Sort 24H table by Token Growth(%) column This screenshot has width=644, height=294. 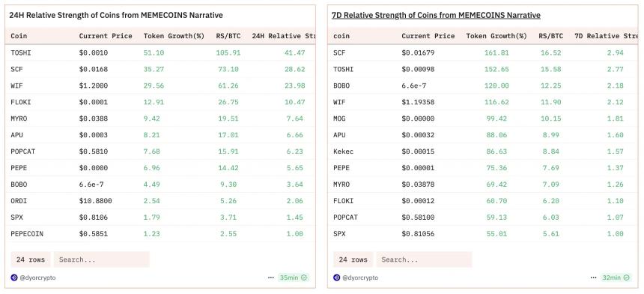174,36
